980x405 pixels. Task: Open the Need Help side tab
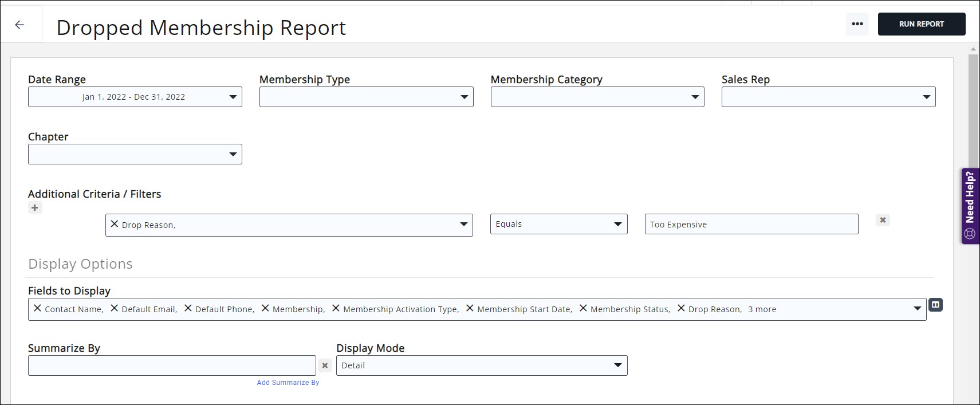point(970,206)
